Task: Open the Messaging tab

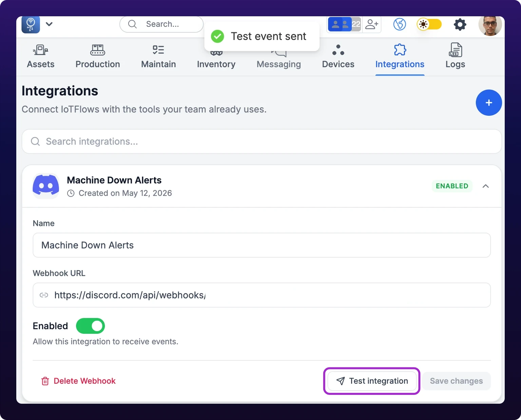Action: pyautogui.click(x=279, y=60)
